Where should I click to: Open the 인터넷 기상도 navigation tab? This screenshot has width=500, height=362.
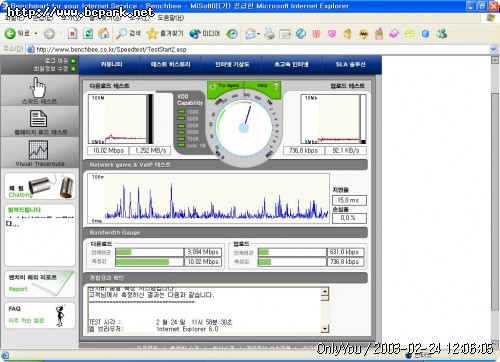(x=232, y=64)
